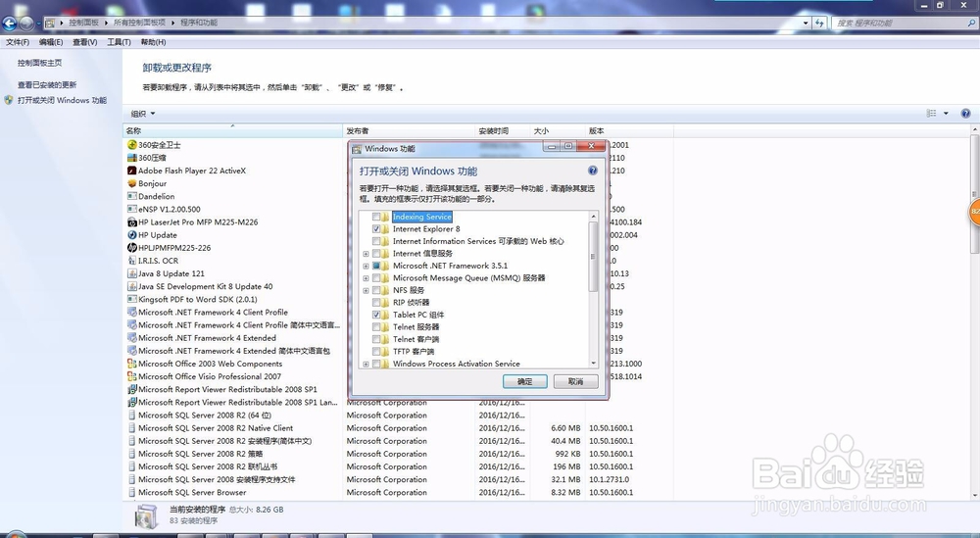Screen dimensions: 980x538
Task: Click the Windows 功能 title bar icon
Action: 357,149
